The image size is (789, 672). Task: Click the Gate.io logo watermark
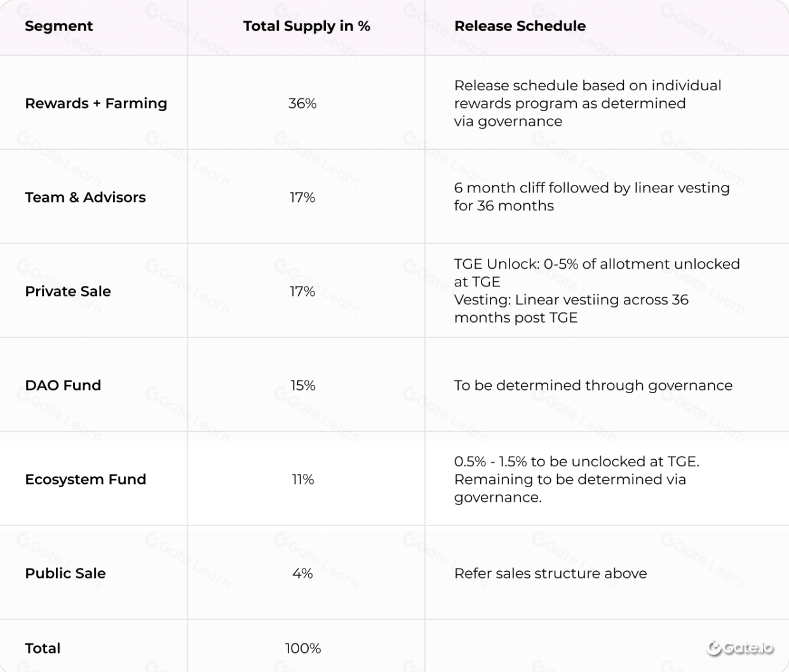(740, 648)
